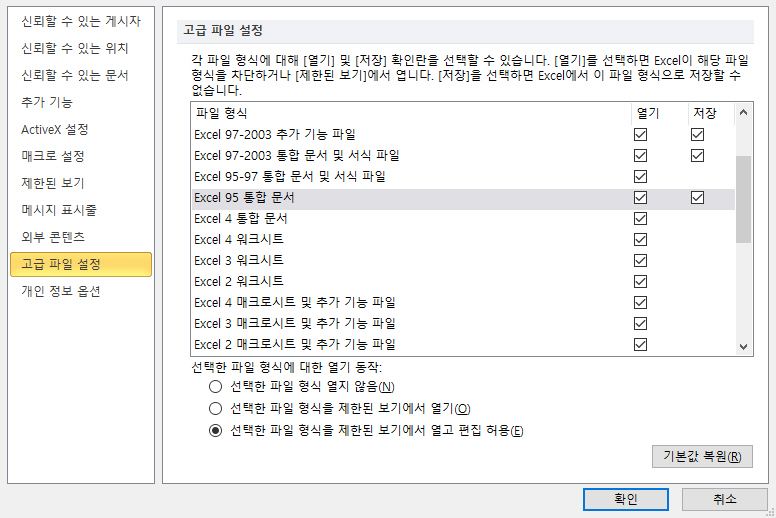Select the Excel 97-2003 통합 문서 및 서식 파일 row
The height and width of the screenshot is (518, 776).
tap(463, 156)
